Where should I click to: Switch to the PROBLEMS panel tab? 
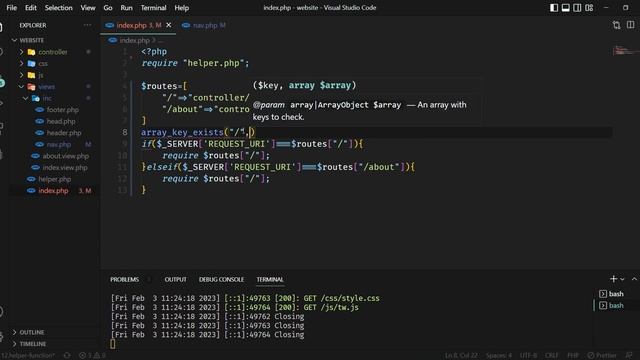point(124,280)
